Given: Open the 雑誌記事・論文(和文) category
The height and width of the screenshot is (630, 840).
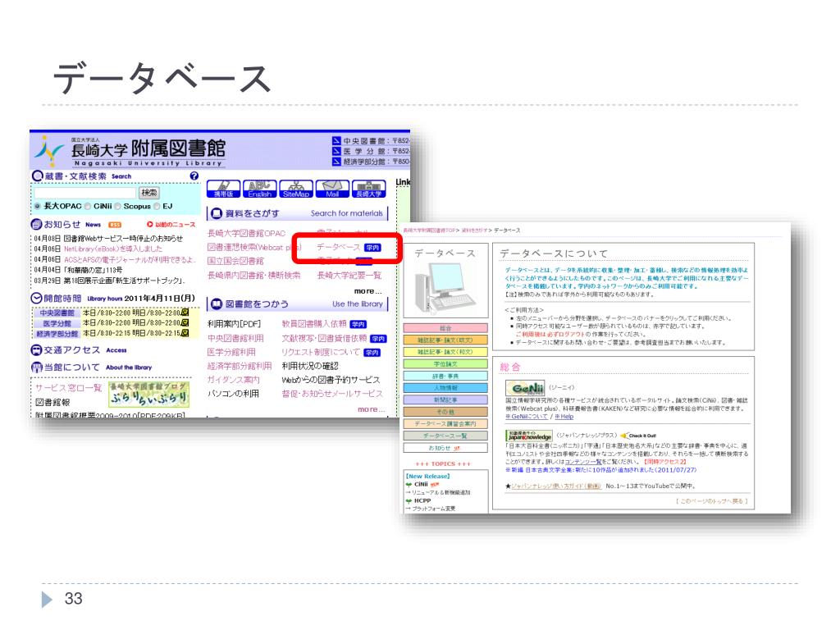Looking at the screenshot, I should point(445,352).
